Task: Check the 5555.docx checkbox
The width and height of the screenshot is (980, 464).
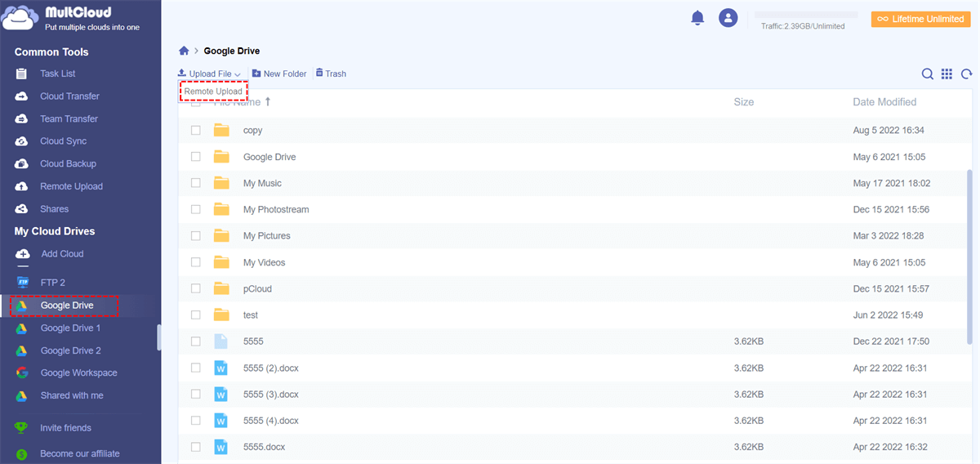Action: point(196,447)
